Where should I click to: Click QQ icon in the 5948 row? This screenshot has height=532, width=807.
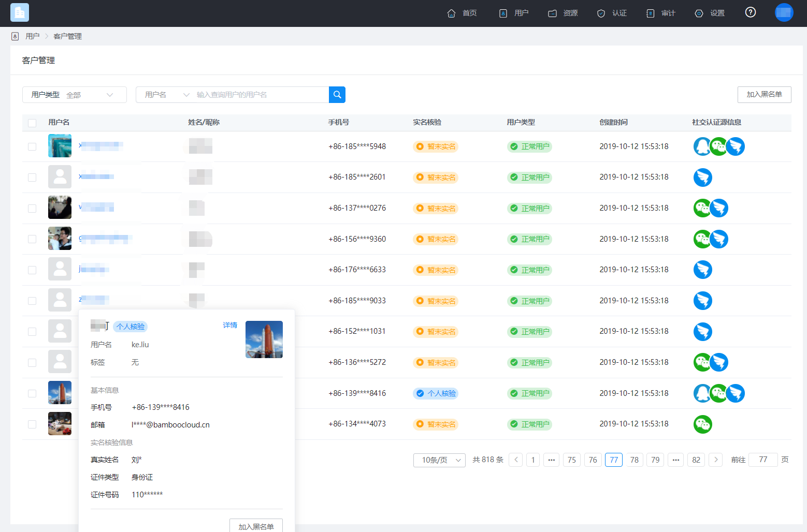702,146
